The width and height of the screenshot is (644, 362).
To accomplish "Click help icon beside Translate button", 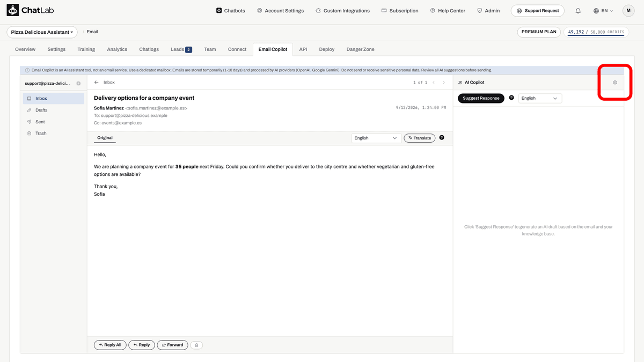I will tap(442, 138).
